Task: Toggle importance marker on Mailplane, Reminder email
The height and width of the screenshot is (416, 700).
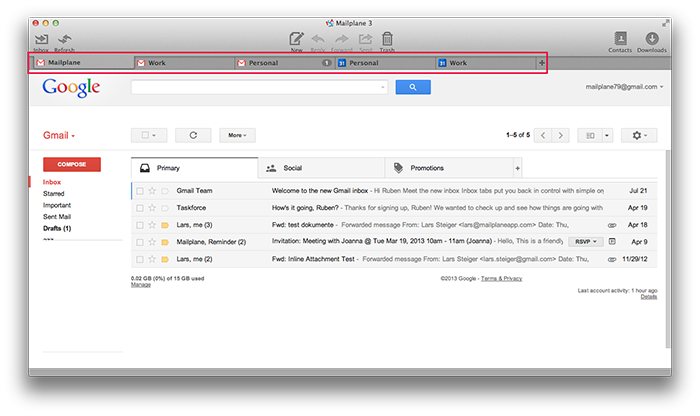Action: point(165,242)
